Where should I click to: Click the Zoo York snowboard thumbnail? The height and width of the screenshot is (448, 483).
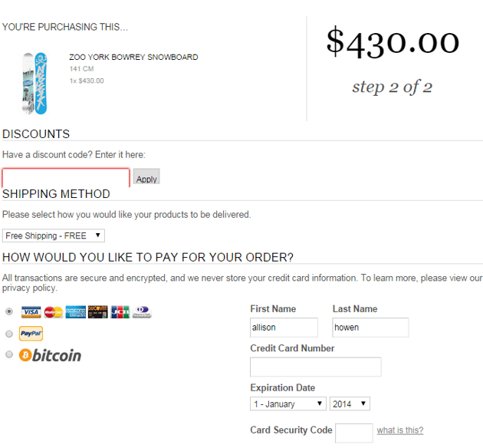(x=34, y=83)
